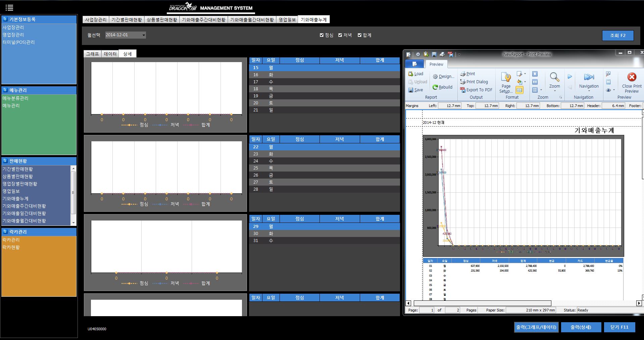Go to next page with blue arrow
The image size is (644, 340).
(570, 77)
